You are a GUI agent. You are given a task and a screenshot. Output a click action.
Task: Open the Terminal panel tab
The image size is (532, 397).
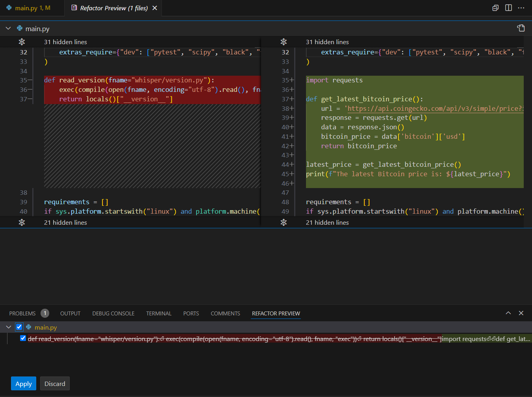[159, 313]
